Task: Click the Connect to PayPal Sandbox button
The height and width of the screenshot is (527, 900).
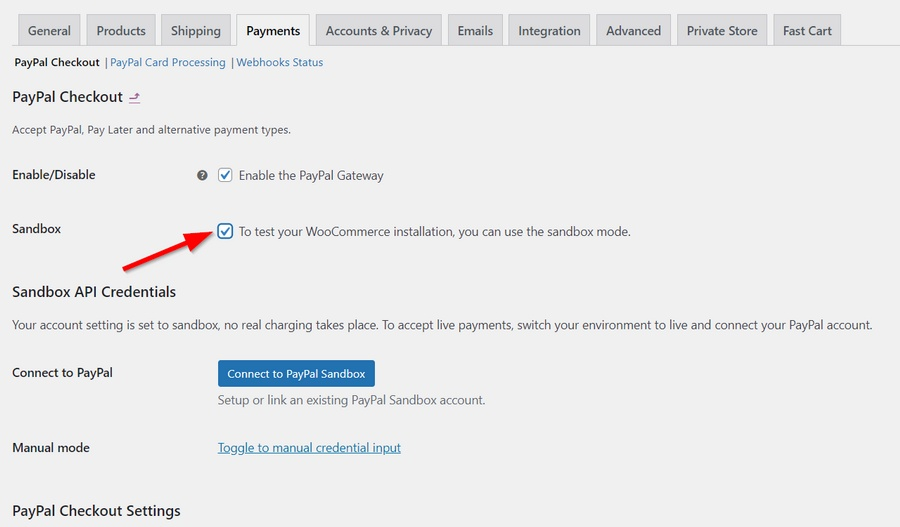Action: tap(296, 374)
